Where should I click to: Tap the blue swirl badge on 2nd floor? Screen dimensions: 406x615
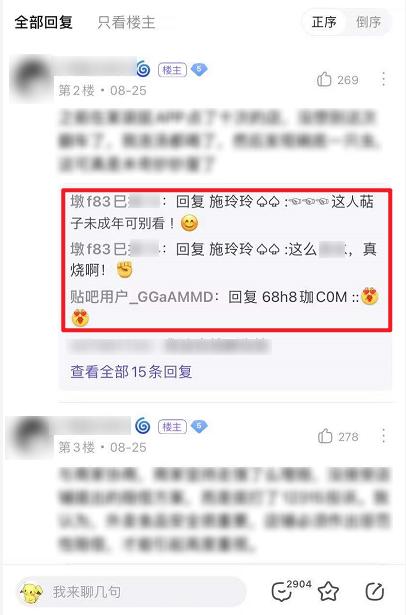click(143, 69)
